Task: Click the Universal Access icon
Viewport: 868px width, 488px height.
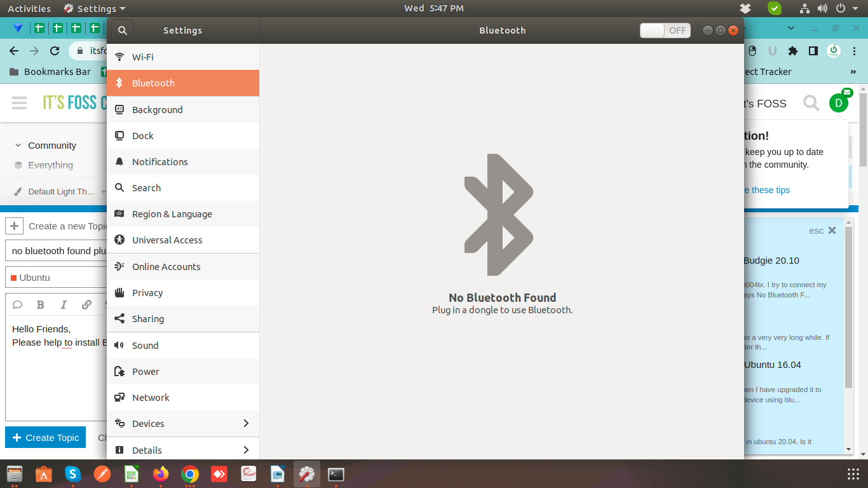Action: [x=119, y=240]
